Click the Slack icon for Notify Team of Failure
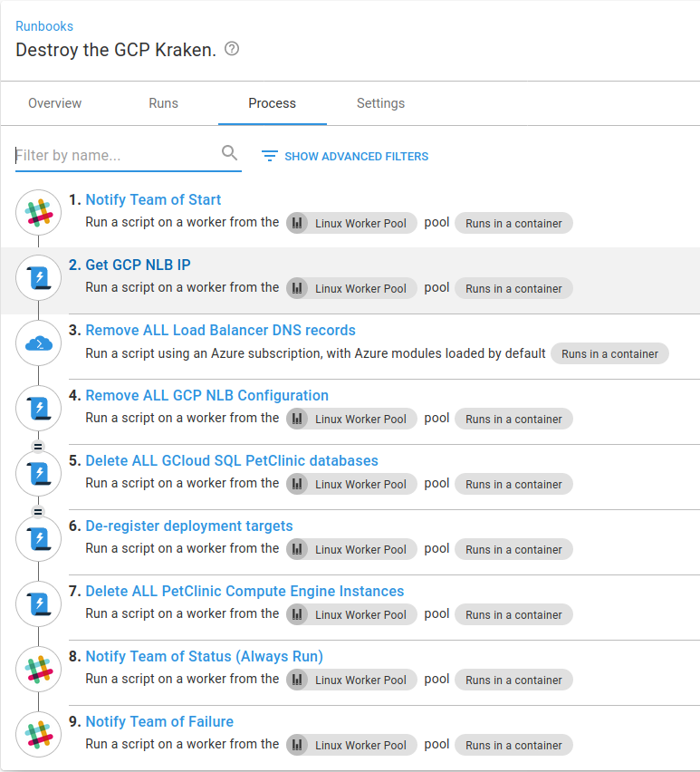Viewport: 700px width, 772px height. coord(38,736)
